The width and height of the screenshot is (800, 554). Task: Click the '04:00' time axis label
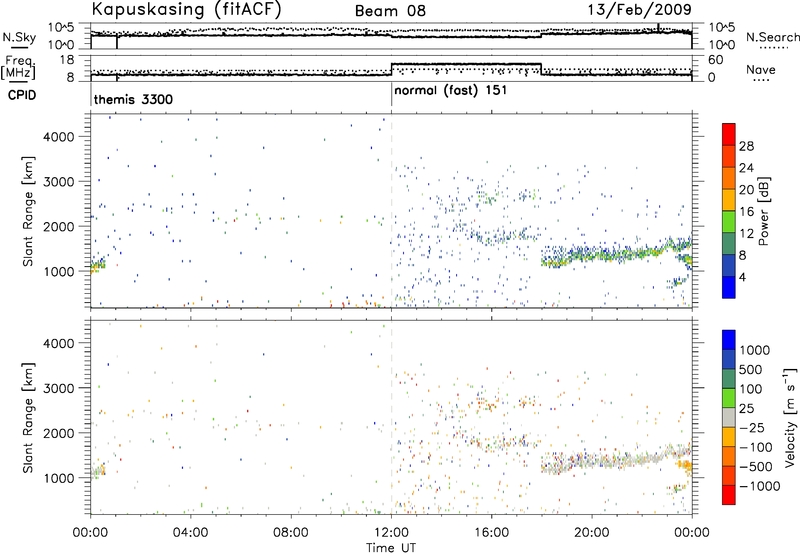(191, 533)
